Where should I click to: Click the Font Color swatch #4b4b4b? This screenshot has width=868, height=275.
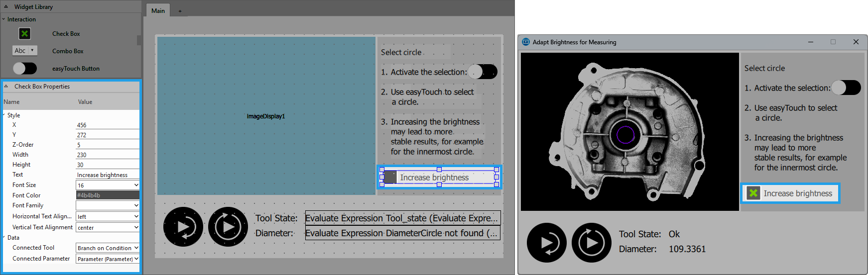click(108, 195)
